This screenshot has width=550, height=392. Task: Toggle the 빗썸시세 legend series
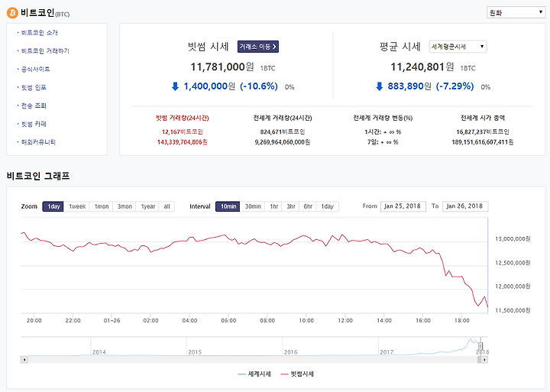[297, 374]
